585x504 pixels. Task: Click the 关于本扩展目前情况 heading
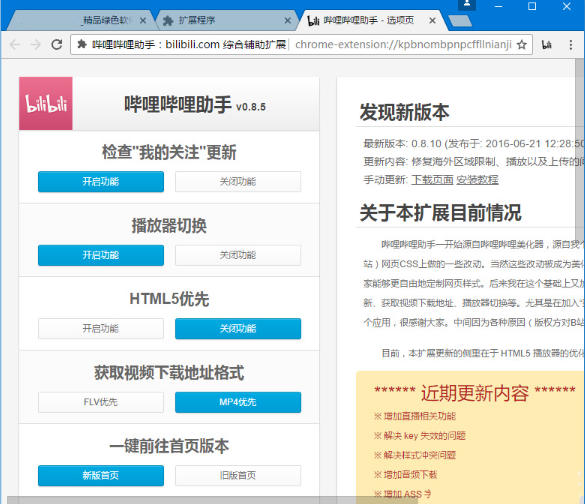click(441, 213)
